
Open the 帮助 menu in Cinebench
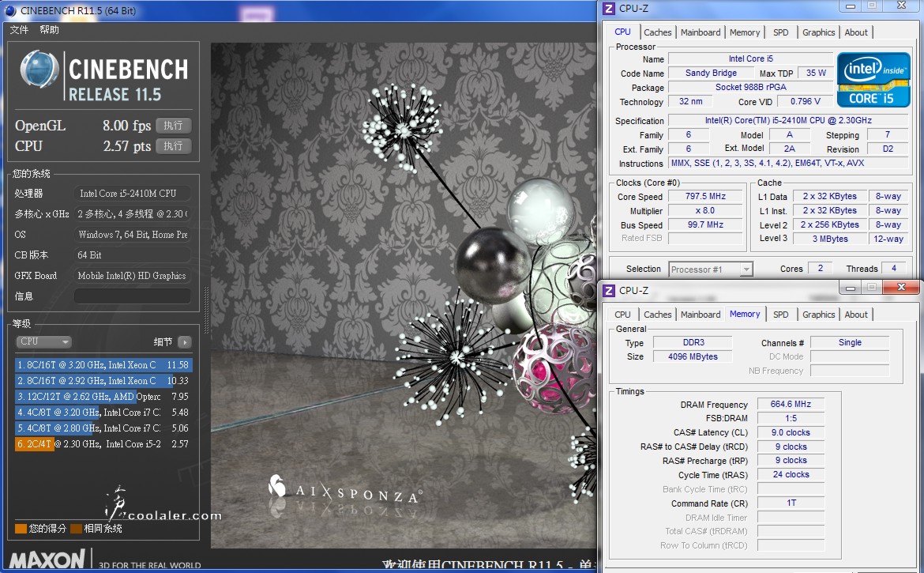[50, 29]
